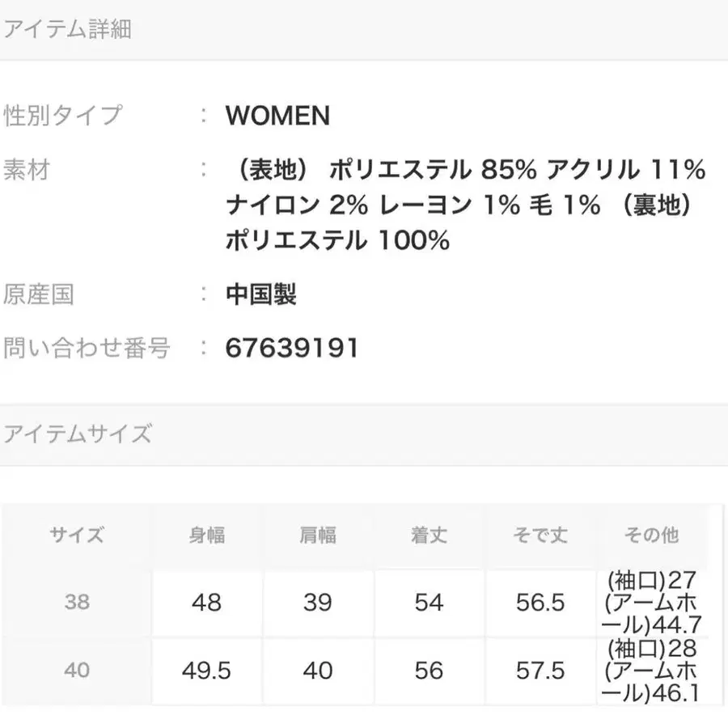The image size is (728, 728).
Task: Click the 56.5 sleeve length cell
Action: [x=540, y=603]
